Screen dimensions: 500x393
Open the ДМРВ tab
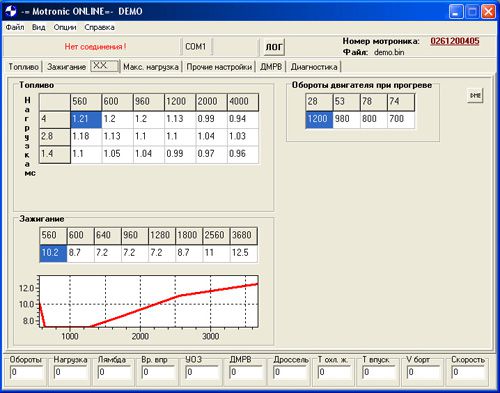click(x=271, y=67)
